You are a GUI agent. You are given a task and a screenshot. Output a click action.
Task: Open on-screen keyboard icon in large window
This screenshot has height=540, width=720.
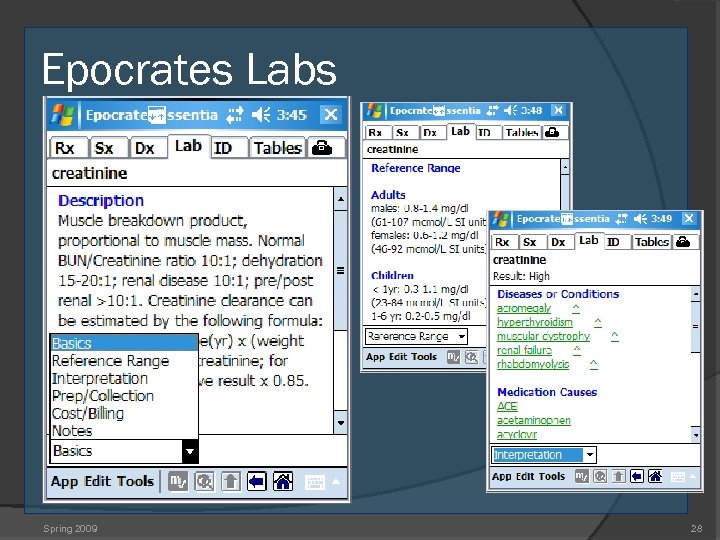pos(315,482)
